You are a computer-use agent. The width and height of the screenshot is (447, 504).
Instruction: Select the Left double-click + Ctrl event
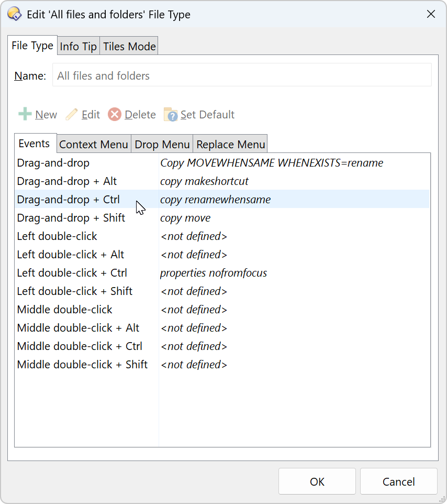coord(72,272)
